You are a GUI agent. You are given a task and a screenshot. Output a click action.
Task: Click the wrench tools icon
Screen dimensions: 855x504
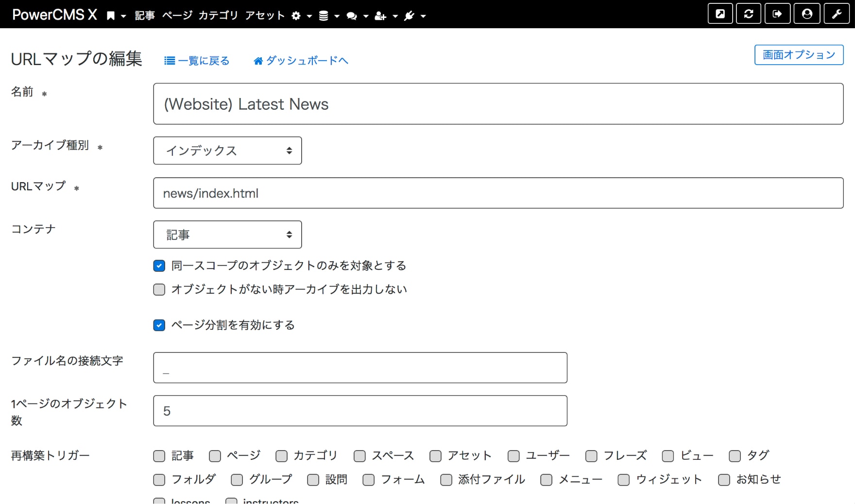837,14
